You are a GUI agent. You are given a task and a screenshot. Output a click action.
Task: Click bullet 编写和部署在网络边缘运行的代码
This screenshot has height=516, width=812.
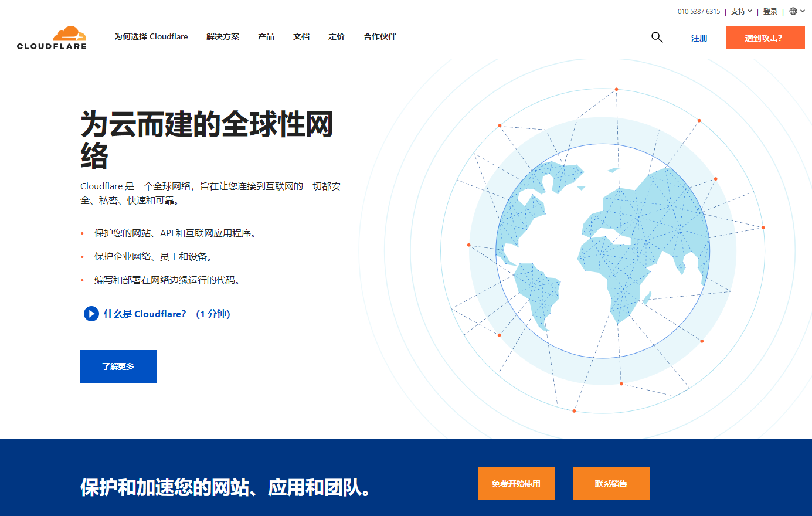[x=167, y=280]
